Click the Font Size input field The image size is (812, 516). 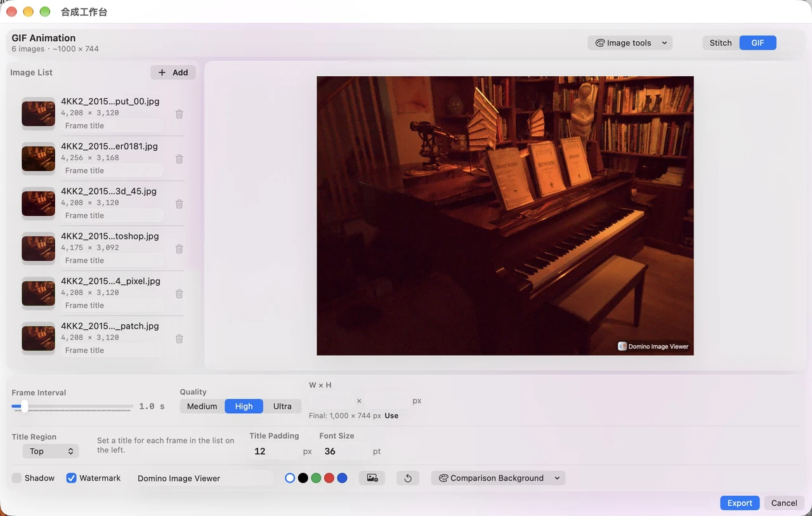click(x=344, y=451)
